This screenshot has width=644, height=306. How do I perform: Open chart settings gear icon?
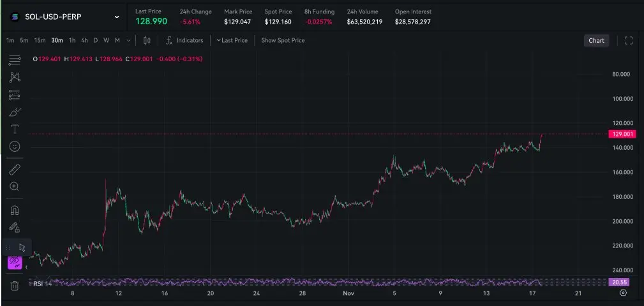[623, 293]
